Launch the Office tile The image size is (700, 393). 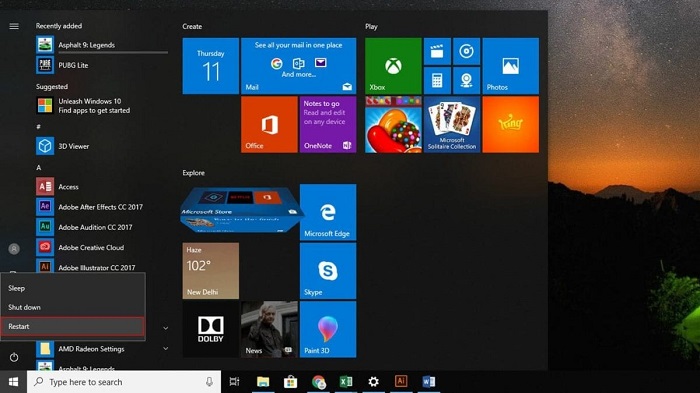click(x=269, y=125)
